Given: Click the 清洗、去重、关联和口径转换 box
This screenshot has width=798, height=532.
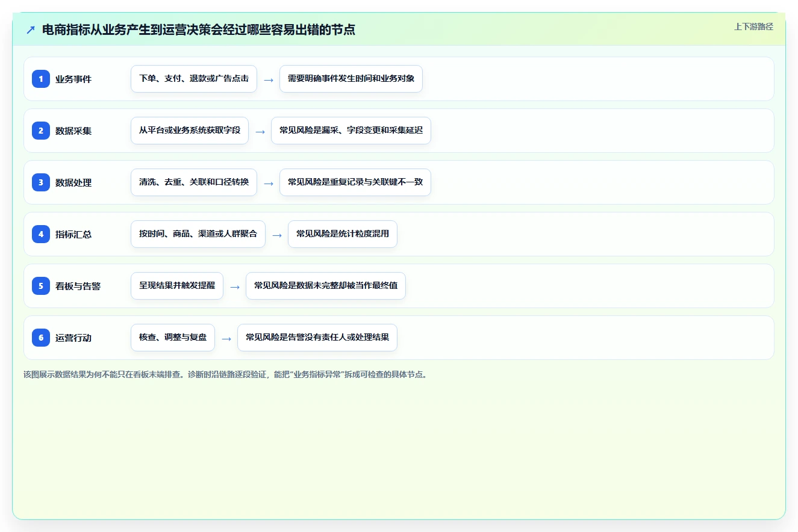Looking at the screenshot, I should (x=194, y=182).
